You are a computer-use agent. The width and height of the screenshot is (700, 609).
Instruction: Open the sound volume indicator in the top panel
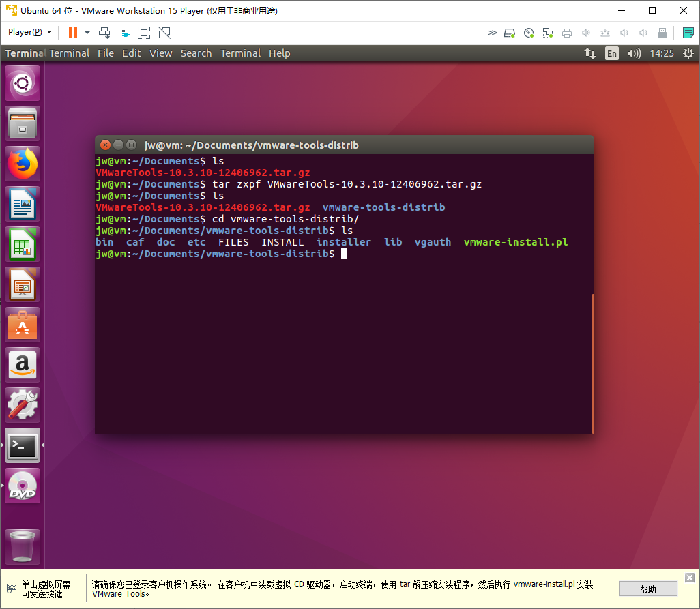634,54
